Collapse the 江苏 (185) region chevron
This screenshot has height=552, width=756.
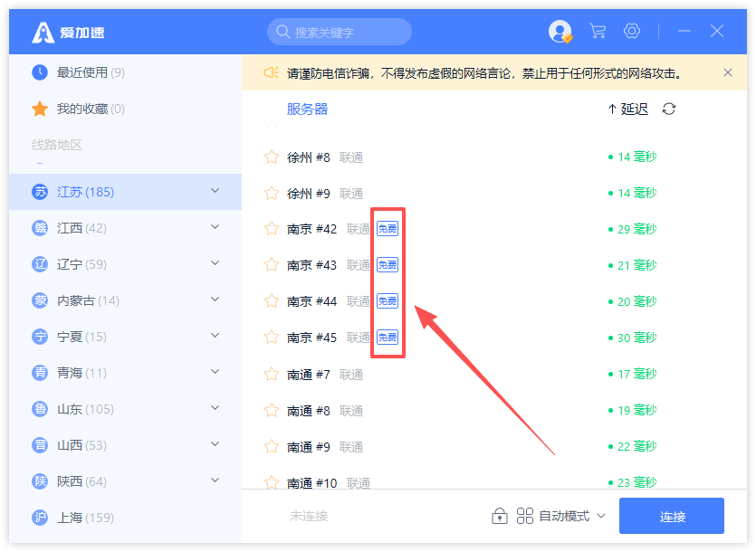click(x=215, y=191)
